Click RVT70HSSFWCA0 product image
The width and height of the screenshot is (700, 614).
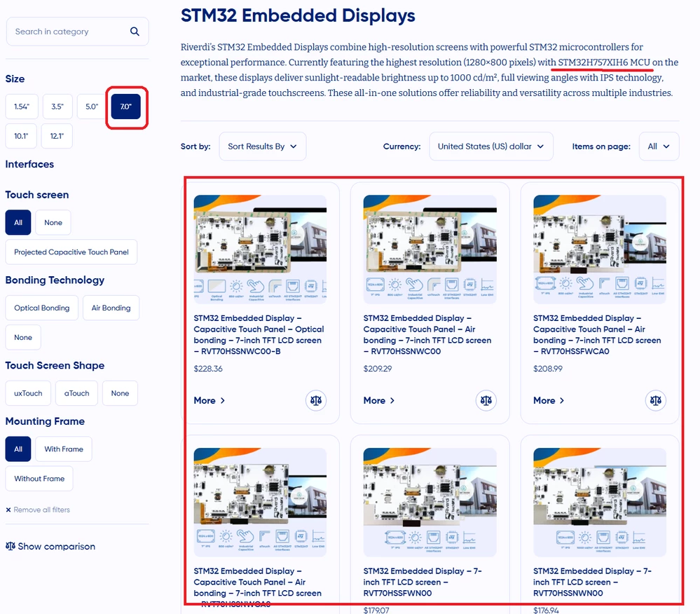pos(600,250)
